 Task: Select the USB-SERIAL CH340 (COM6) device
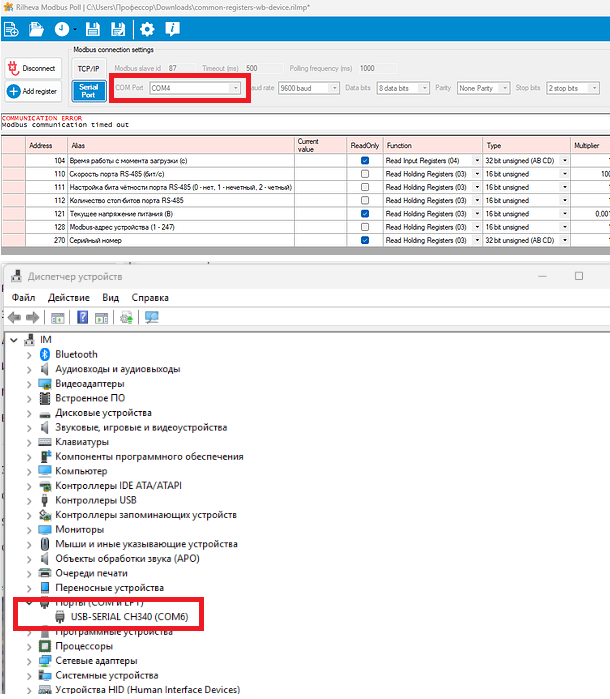coord(129,616)
